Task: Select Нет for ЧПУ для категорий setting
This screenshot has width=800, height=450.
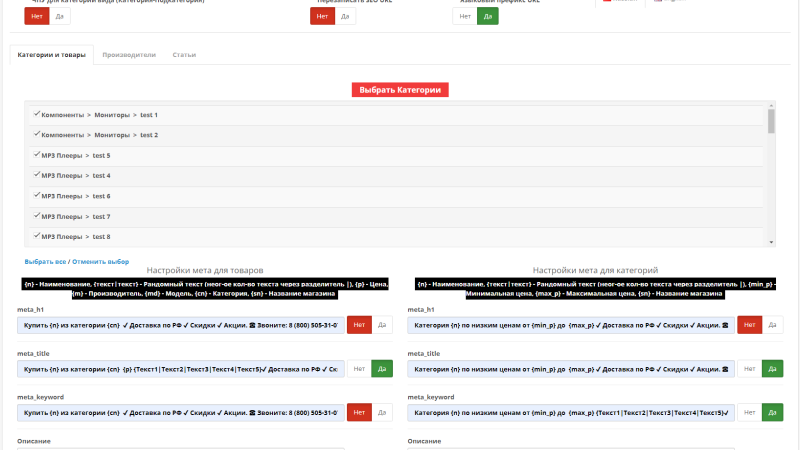Action: click(37, 16)
